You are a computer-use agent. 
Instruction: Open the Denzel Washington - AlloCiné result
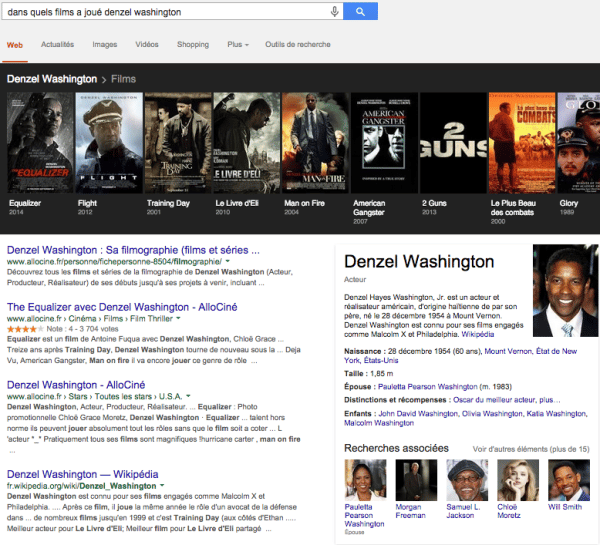[x=76, y=385]
